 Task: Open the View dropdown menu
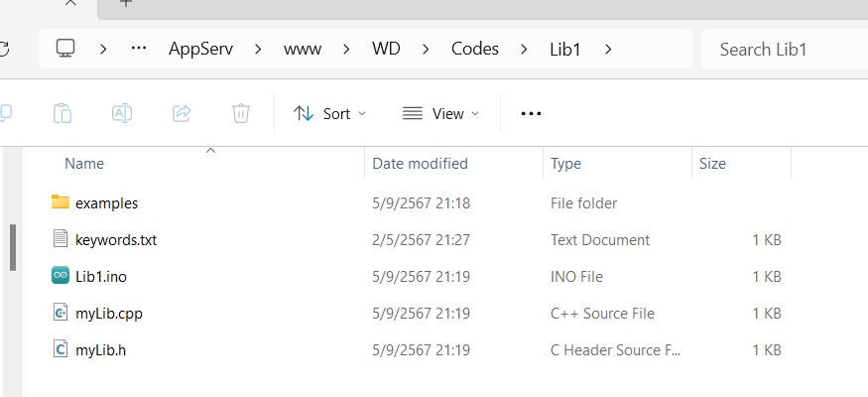click(x=440, y=113)
